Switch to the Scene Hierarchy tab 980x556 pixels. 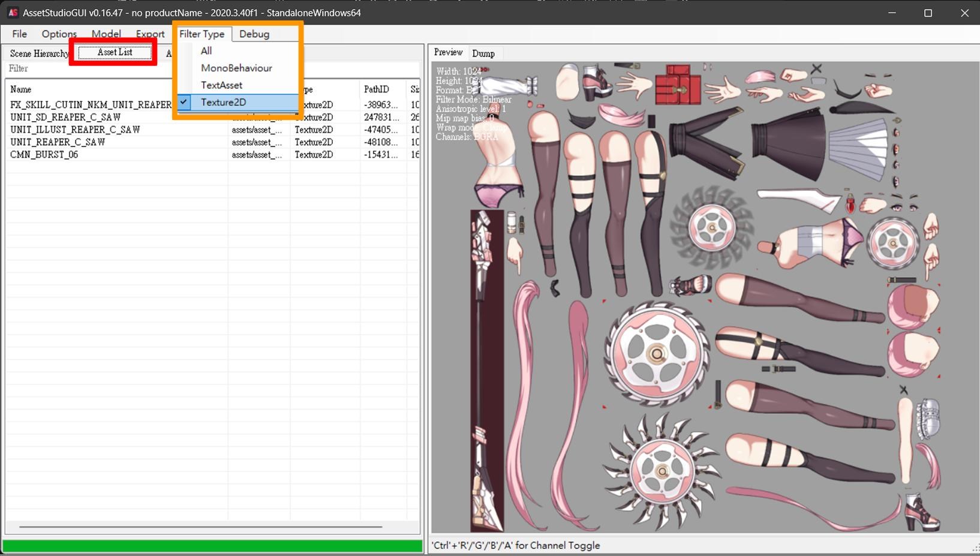tap(39, 53)
